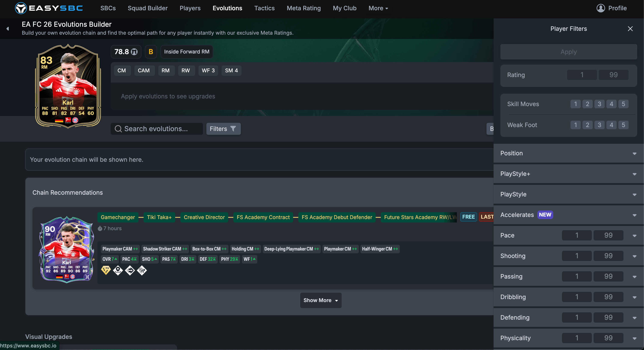Open the Players nav item
Viewport: 644px width, 350px height.
[x=190, y=8]
